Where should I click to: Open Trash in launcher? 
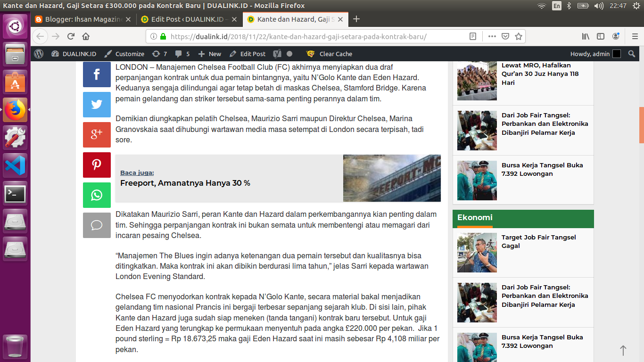pyautogui.click(x=16, y=347)
